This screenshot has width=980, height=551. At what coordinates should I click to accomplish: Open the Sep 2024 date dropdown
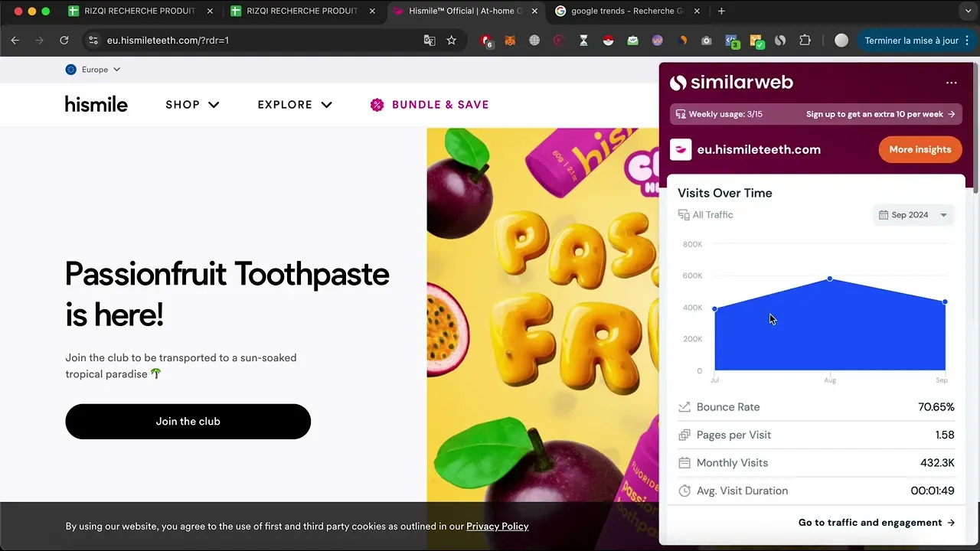913,215
